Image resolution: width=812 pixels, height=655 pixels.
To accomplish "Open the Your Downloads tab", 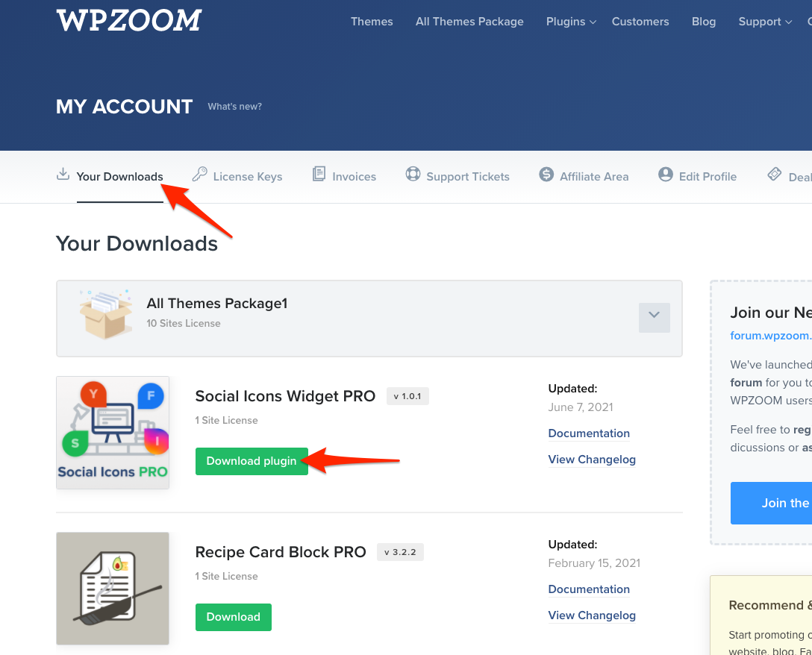I will pyautogui.click(x=119, y=177).
